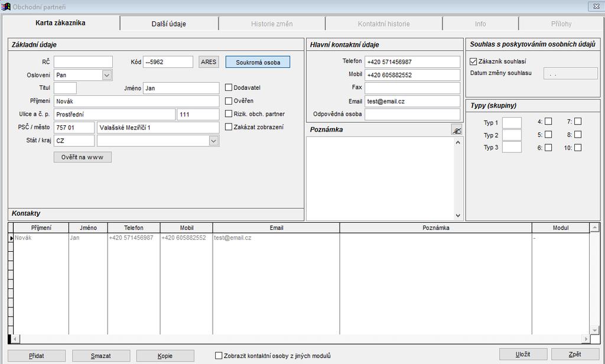The image size is (605, 364).
Task: Tick group type checkbox 7
Action: (578, 122)
